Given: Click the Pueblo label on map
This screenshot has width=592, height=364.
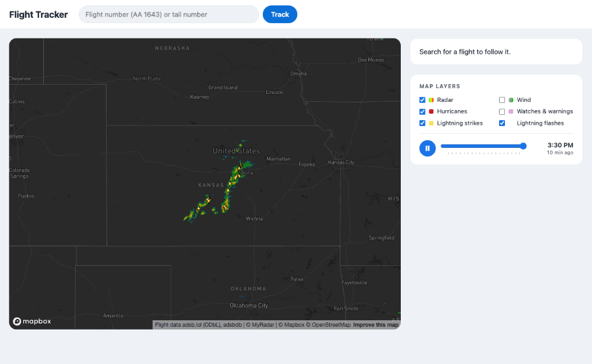Looking at the screenshot, I should 26,196.
